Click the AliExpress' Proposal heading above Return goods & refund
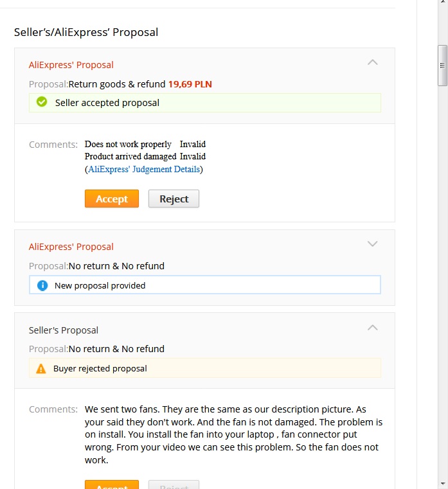 click(71, 65)
